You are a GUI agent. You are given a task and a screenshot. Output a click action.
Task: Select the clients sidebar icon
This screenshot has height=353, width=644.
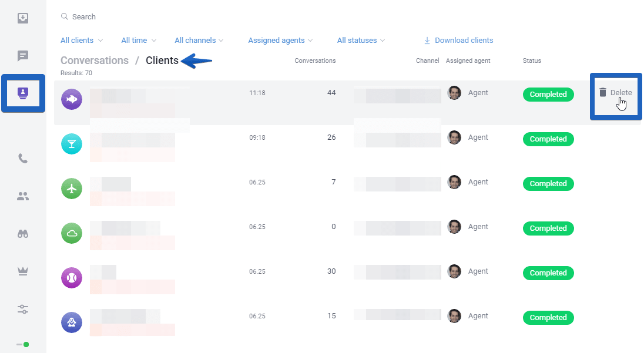pyautogui.click(x=23, y=93)
